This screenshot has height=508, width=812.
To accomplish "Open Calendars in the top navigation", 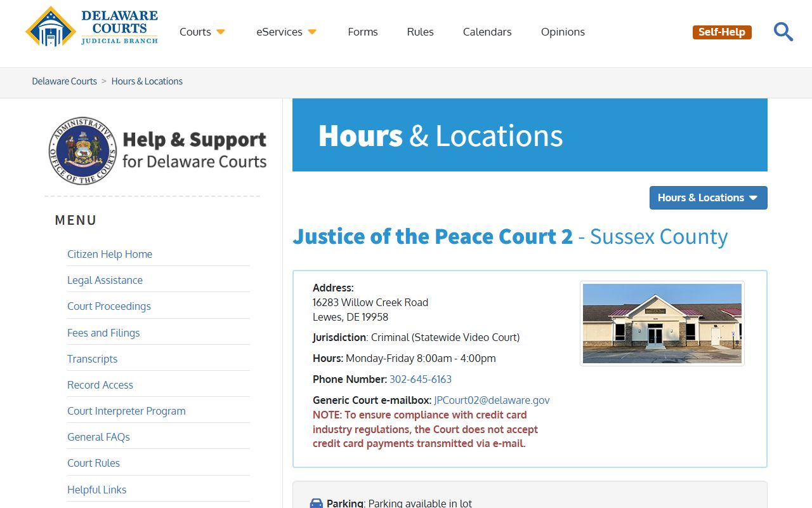I will [x=487, y=32].
